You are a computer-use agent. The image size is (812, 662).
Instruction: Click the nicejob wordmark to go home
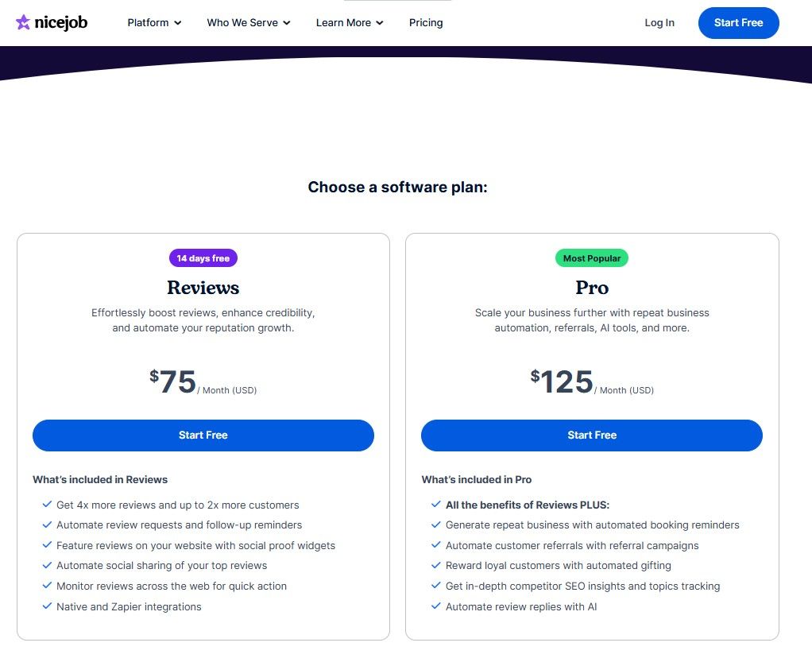(60, 22)
